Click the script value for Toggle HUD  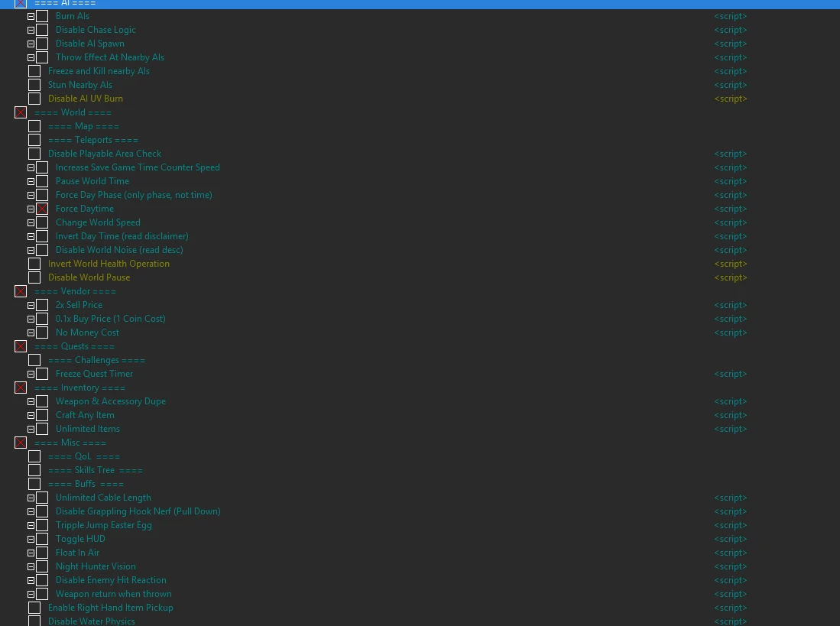pos(730,539)
